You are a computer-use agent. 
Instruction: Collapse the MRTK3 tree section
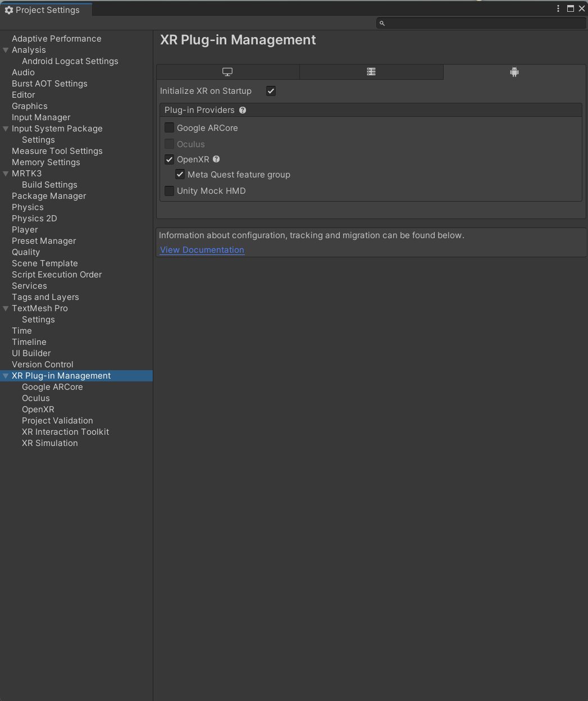(6, 174)
